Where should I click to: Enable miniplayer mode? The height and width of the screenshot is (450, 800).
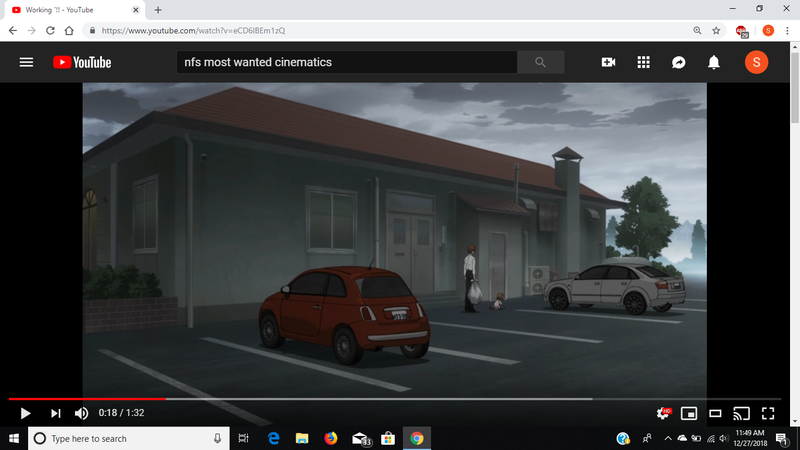(689, 413)
